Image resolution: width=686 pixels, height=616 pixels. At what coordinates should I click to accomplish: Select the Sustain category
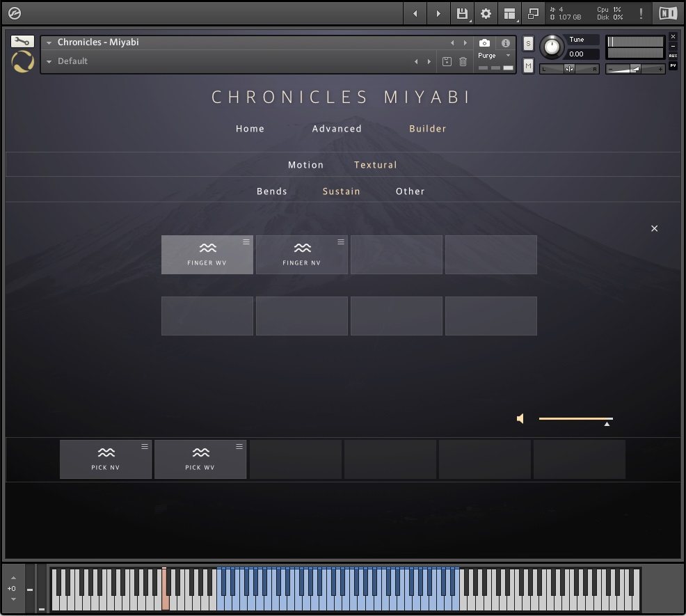click(x=341, y=191)
